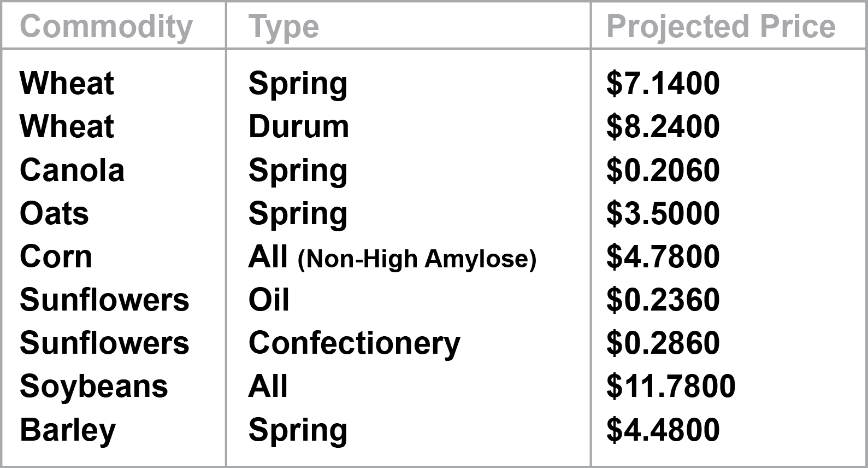The width and height of the screenshot is (868, 468).
Task: Click the $7.1400 price value
Action: coord(663,84)
